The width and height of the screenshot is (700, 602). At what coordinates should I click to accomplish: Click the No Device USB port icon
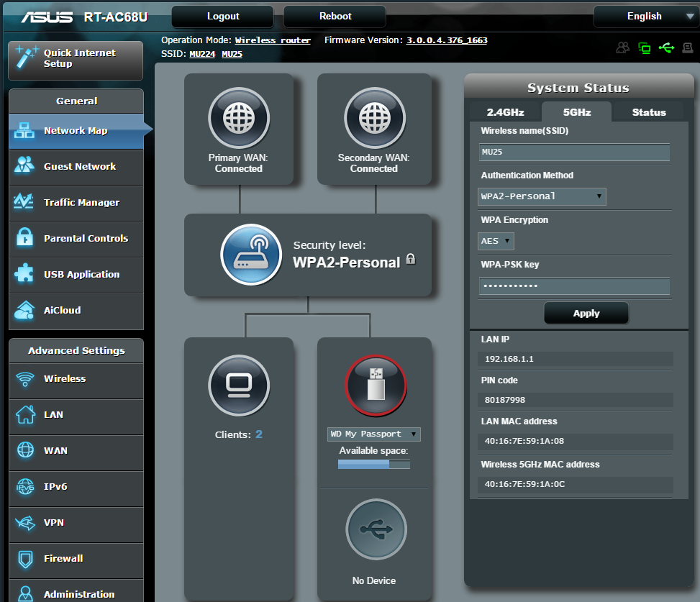(376, 529)
